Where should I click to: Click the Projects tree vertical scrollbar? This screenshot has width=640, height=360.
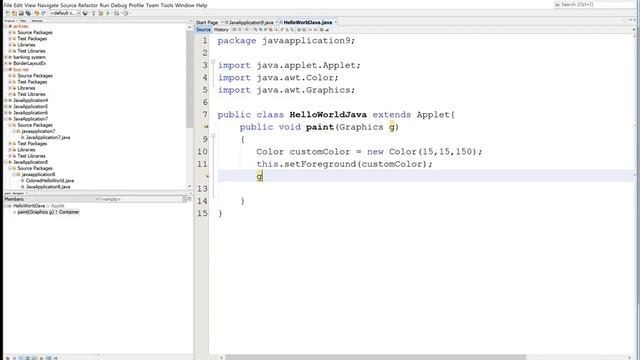(189, 78)
